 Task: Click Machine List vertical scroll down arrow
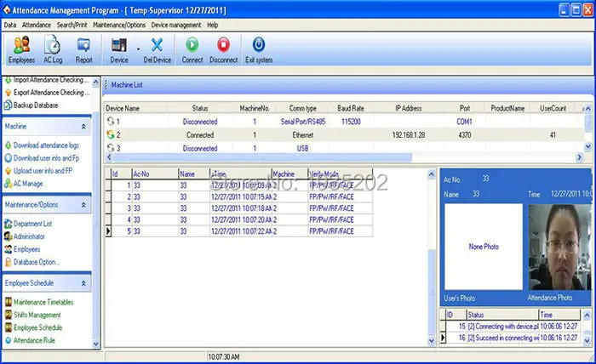[x=587, y=146]
